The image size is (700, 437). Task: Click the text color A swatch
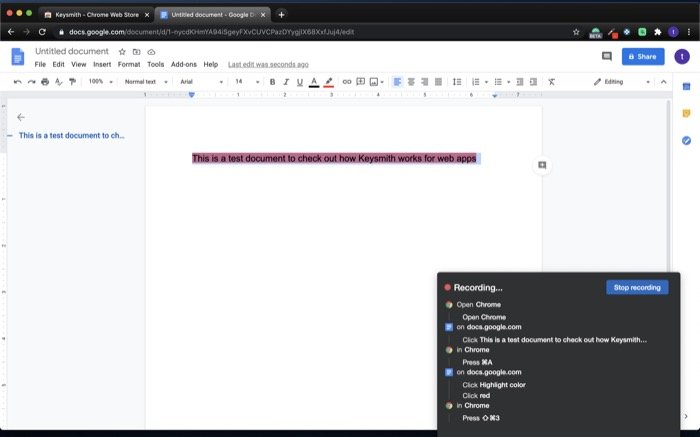pos(313,82)
